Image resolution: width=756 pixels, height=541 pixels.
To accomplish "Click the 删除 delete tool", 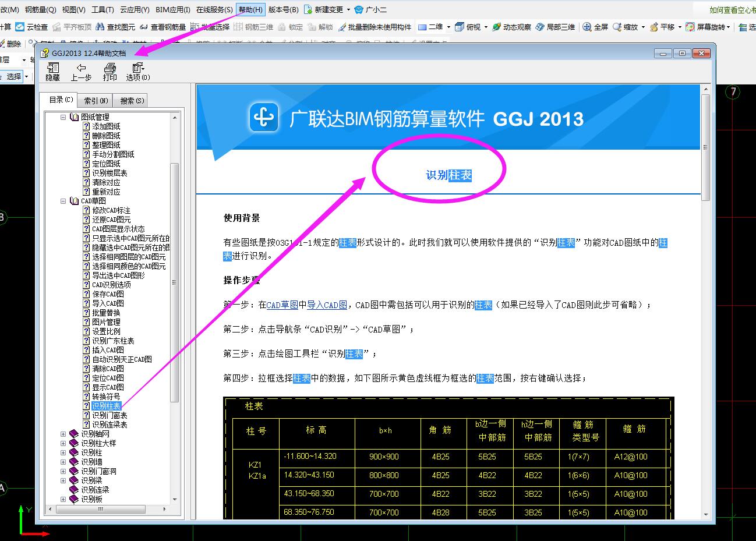I will (x=10, y=44).
